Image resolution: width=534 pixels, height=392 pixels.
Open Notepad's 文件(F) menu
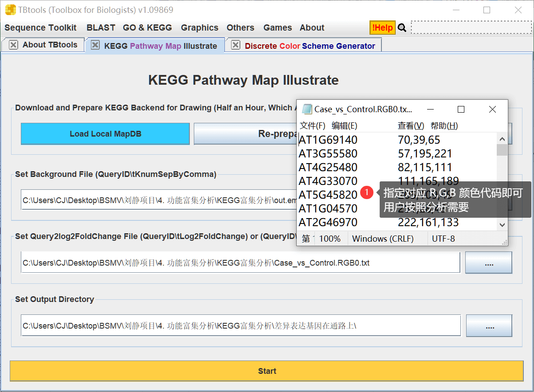312,125
